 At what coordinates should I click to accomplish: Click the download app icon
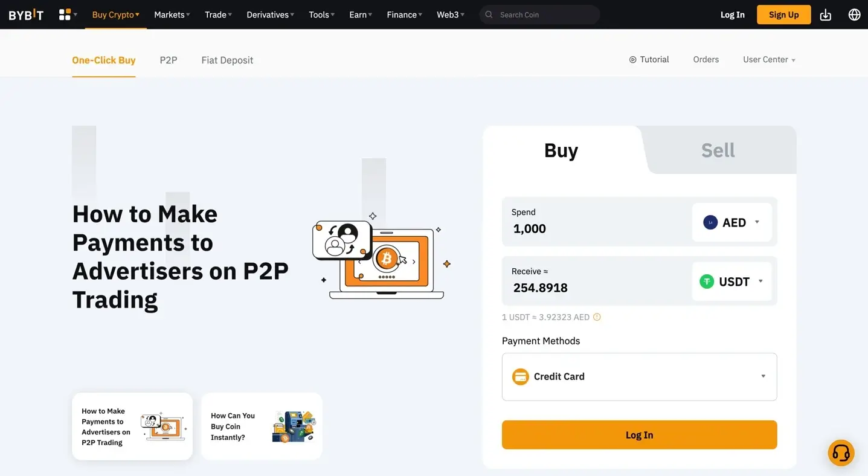point(825,14)
